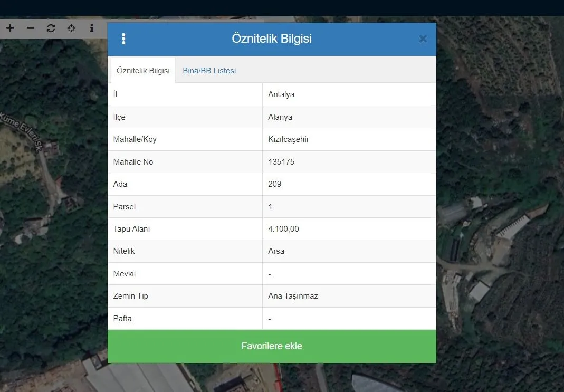
Task: Open the three-dot menu in dialog header
Action: tap(123, 39)
